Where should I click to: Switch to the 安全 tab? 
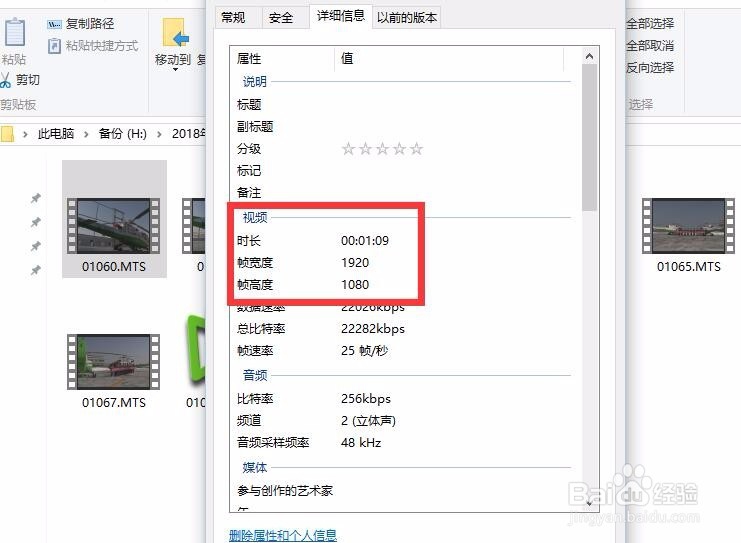click(281, 18)
